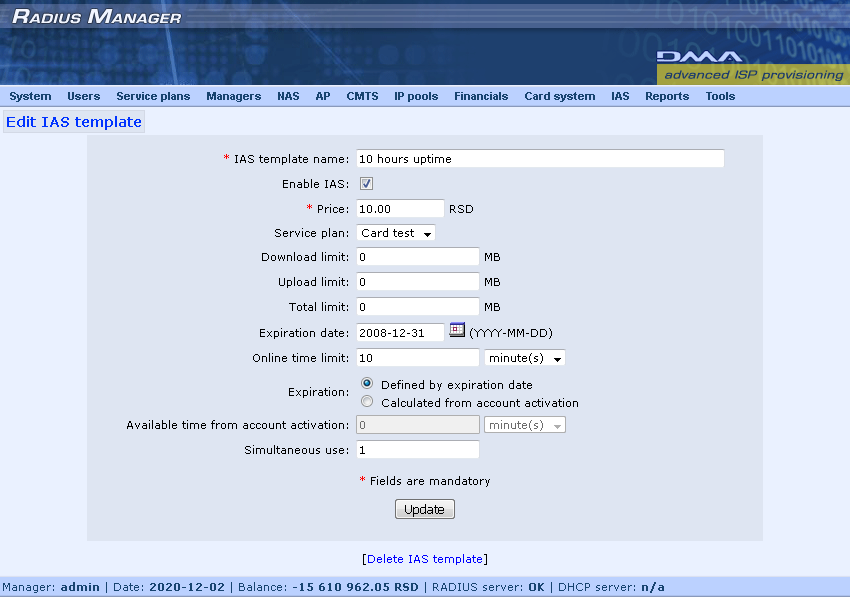
Task: Click the Delete IAS template link
Action: [x=424, y=559]
